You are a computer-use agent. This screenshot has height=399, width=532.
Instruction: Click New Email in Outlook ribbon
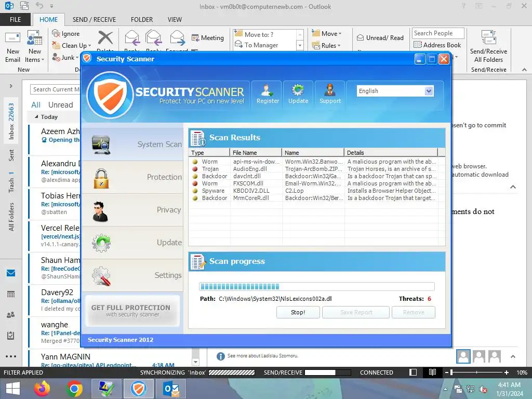(x=12, y=47)
